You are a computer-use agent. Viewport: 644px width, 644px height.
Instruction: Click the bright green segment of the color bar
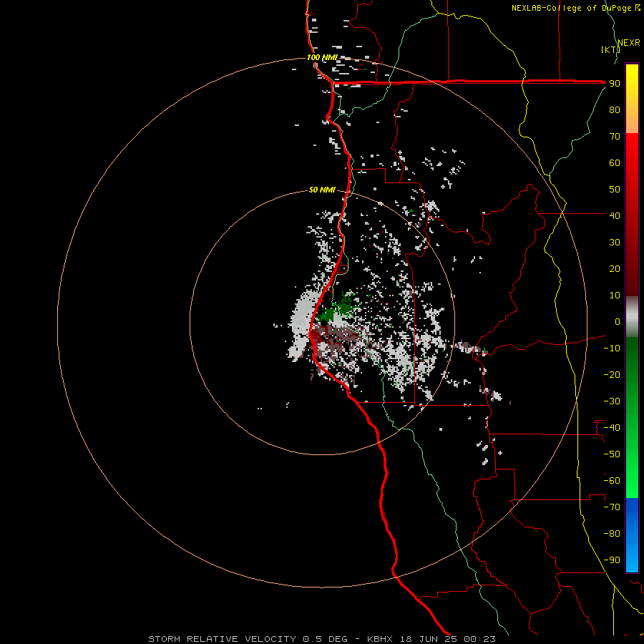coord(632,472)
